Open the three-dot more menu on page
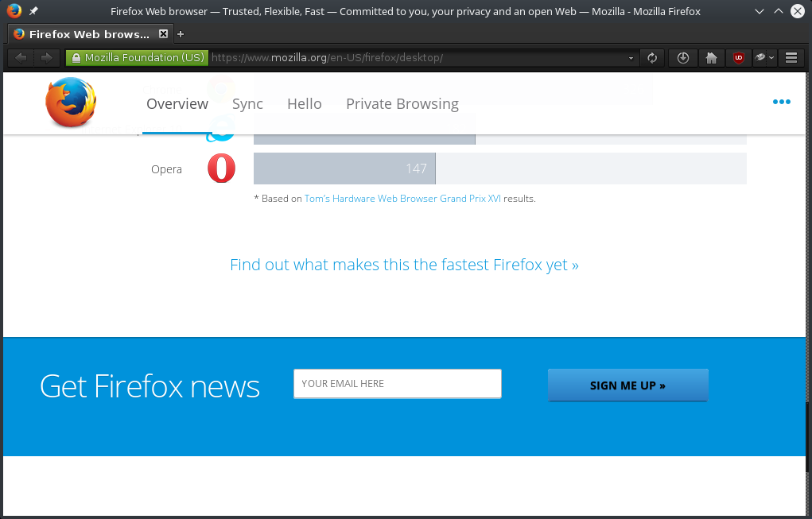The width and height of the screenshot is (812, 519). [x=782, y=102]
